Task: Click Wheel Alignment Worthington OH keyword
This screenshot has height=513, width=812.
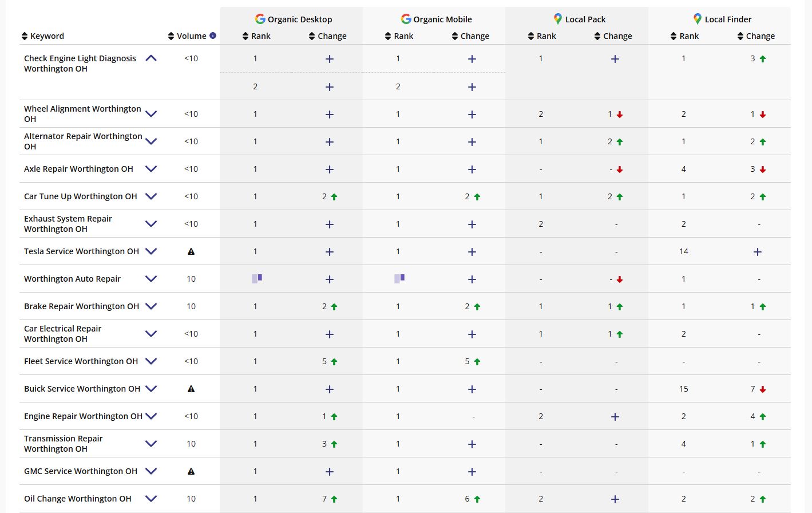Action: [x=82, y=114]
